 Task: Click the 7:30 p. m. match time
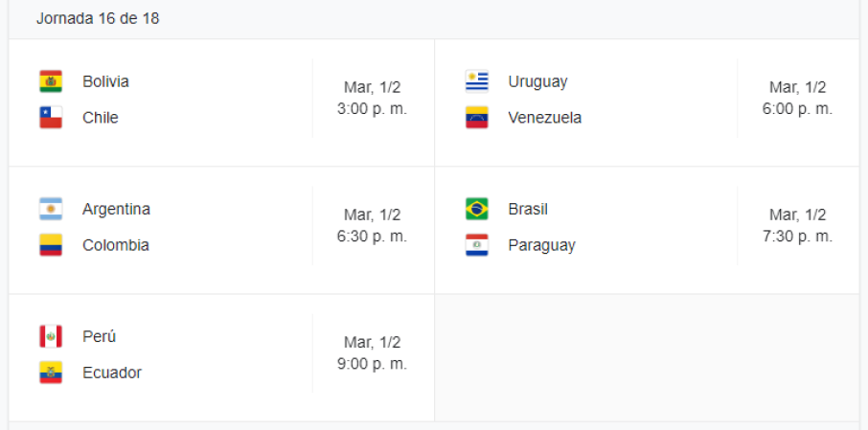(797, 237)
